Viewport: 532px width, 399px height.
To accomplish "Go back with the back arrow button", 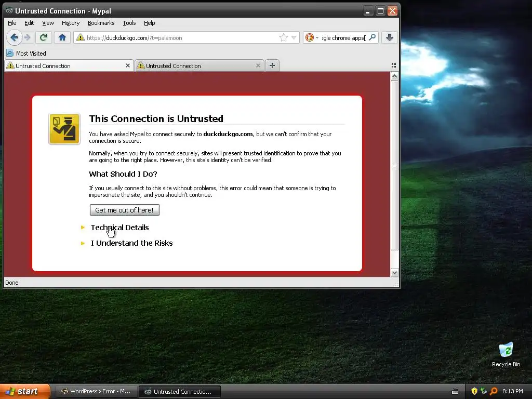I will click(14, 37).
